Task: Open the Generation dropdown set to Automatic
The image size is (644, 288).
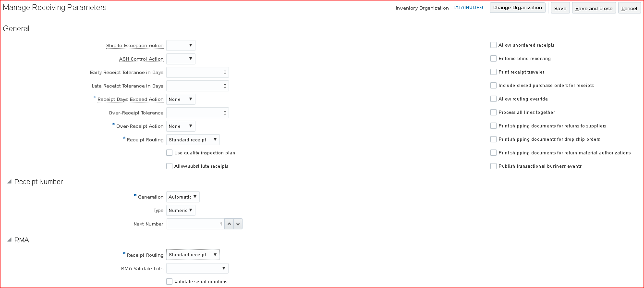Action: click(182, 197)
